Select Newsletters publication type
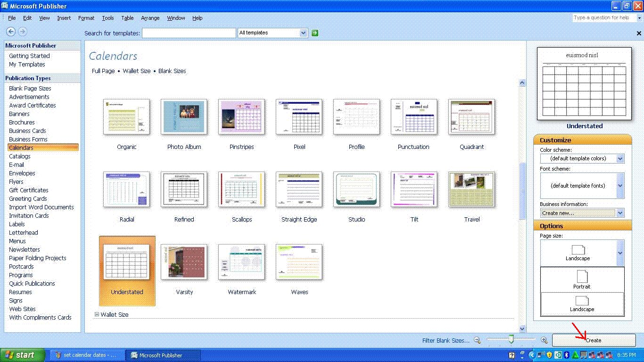 point(25,249)
